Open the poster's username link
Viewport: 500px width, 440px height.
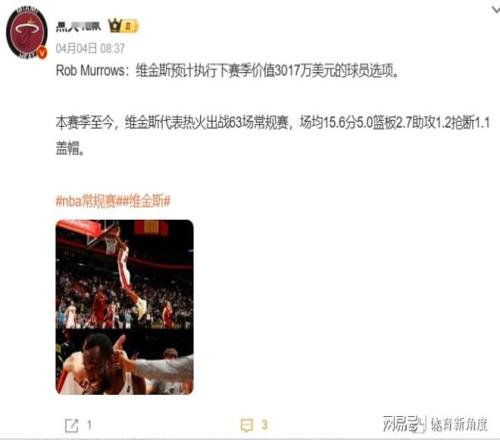coord(78,26)
